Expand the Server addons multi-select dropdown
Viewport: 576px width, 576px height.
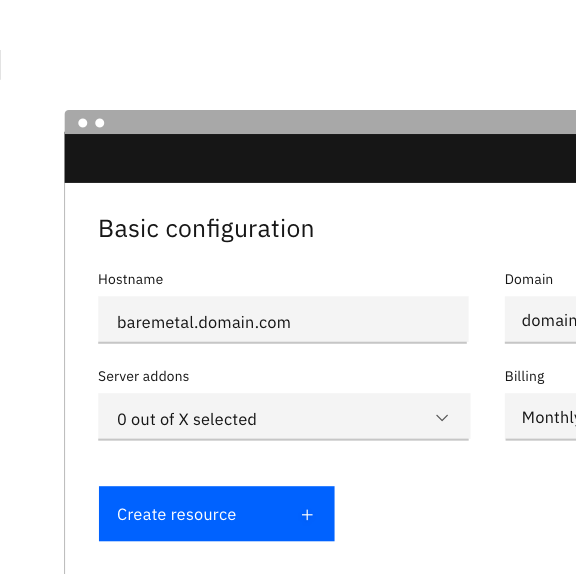point(284,417)
